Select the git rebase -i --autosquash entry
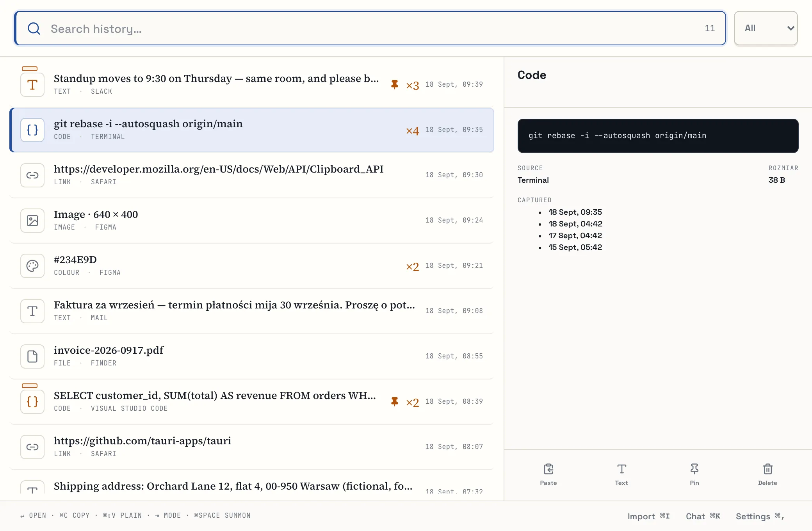812x531 pixels. (252, 130)
